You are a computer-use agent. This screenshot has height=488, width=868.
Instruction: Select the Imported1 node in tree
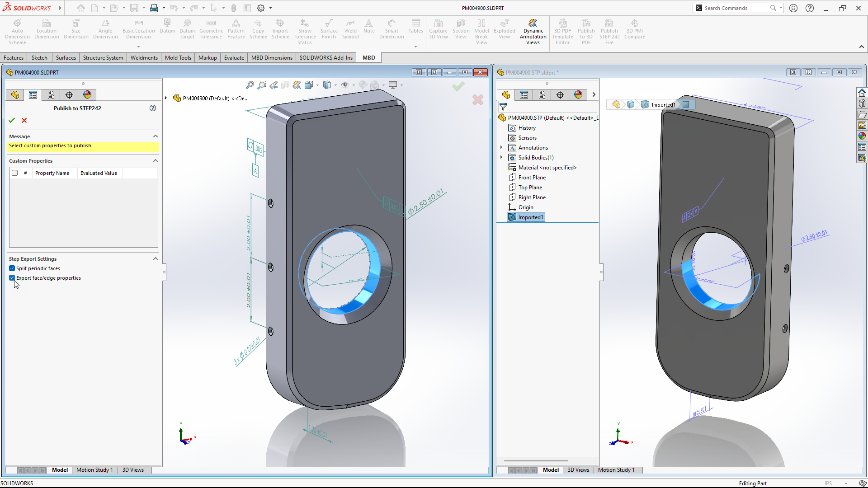[x=531, y=217]
